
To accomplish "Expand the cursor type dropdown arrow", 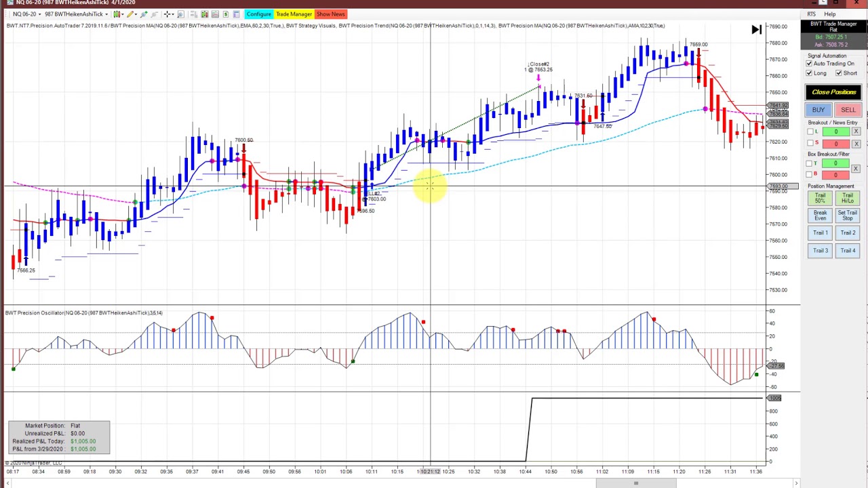I will click(x=173, y=14).
